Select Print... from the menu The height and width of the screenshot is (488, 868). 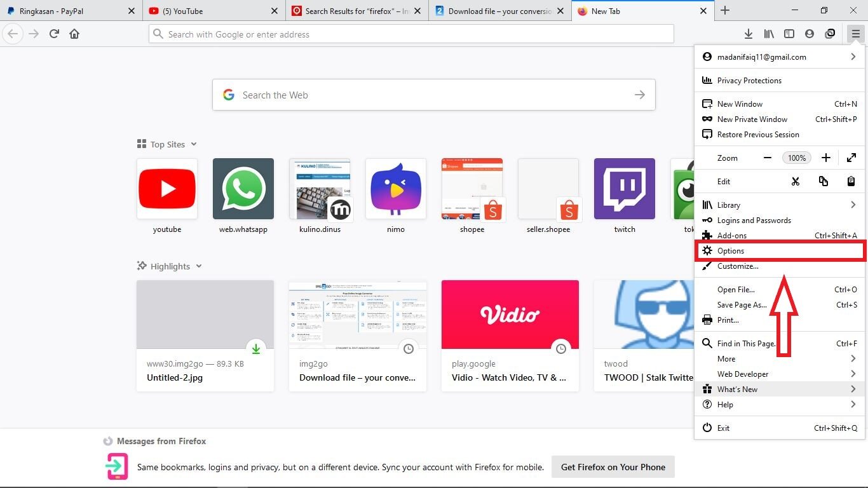tap(780, 320)
